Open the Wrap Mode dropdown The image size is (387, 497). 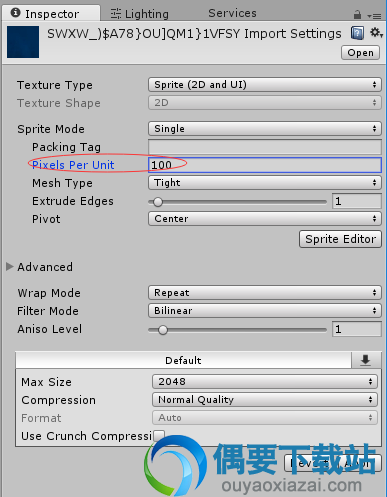(265, 293)
